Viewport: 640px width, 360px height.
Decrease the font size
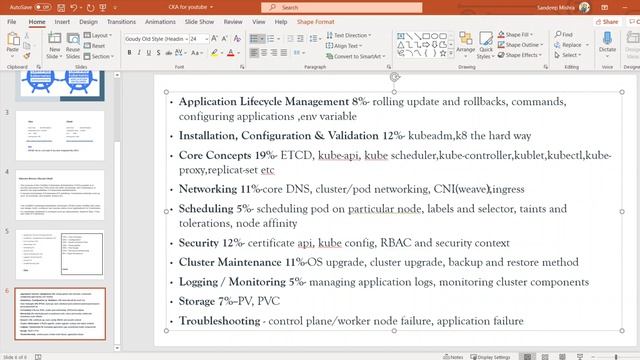(225, 39)
